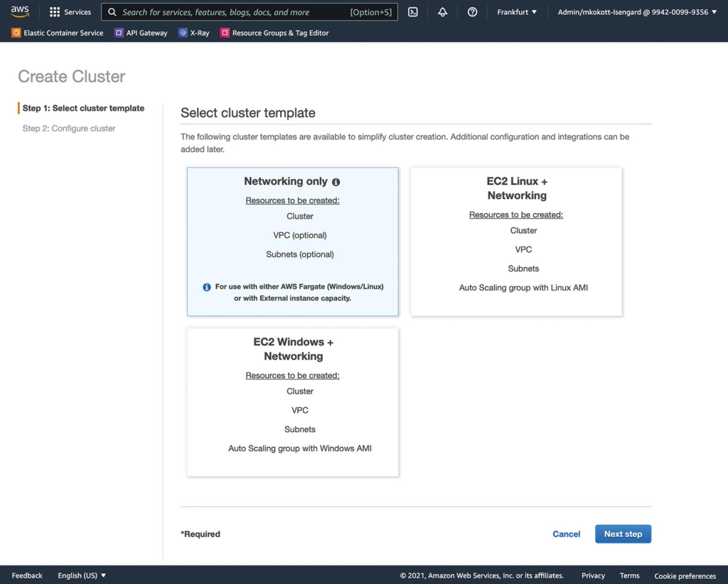Image resolution: width=728 pixels, height=584 pixels.
Task: Open the CloudShell terminal icon
Action: pyautogui.click(x=413, y=12)
